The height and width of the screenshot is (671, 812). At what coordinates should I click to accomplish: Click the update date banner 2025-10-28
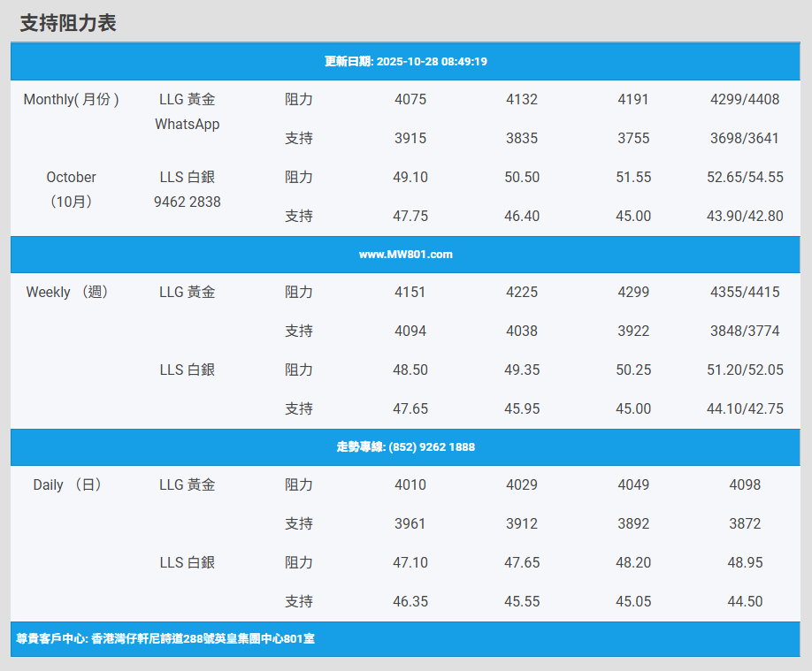pyautogui.click(x=405, y=62)
